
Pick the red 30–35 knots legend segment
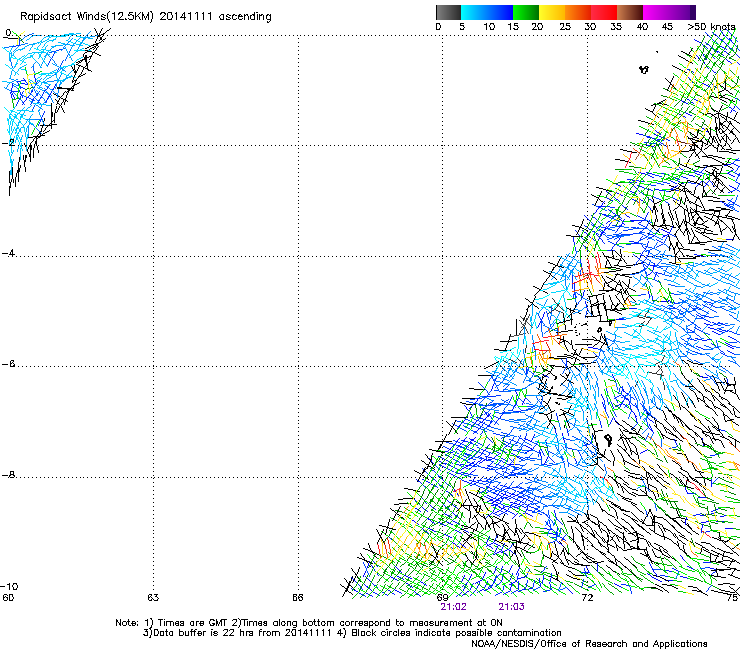pos(604,12)
